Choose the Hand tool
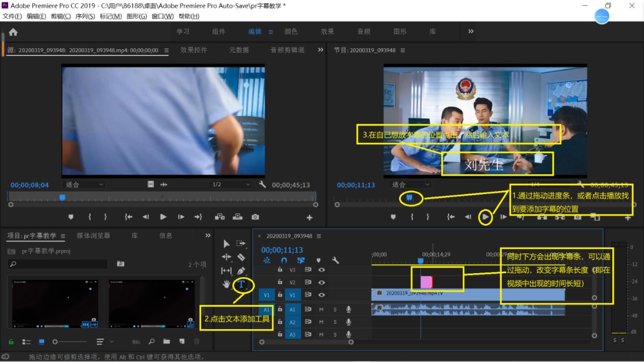Viewport: 644px width, 362px height. [x=227, y=284]
